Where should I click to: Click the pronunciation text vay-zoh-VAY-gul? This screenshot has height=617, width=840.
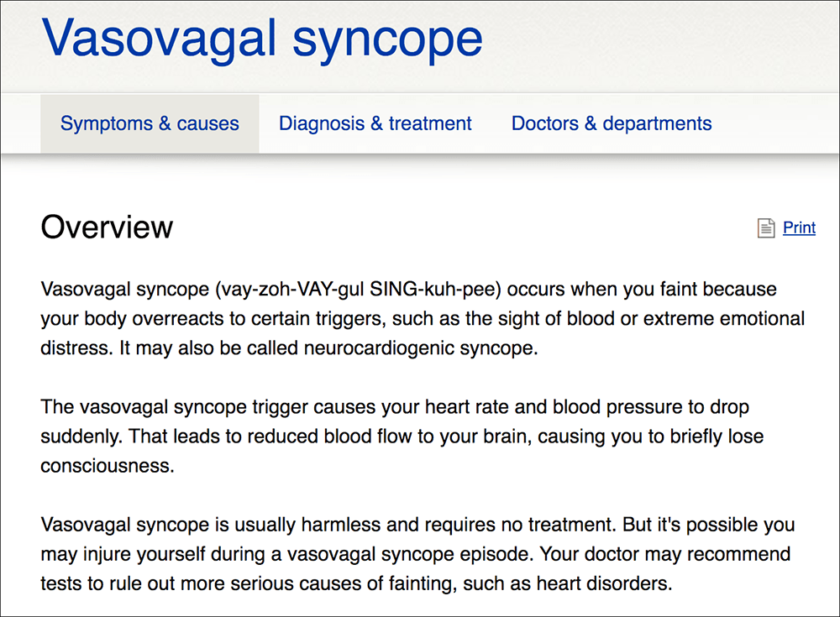[x=292, y=290]
